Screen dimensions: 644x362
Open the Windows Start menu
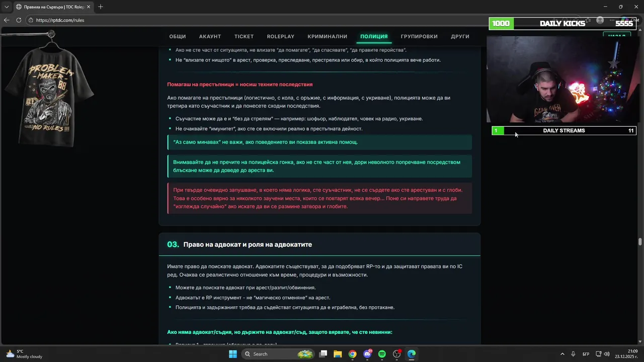click(x=232, y=354)
